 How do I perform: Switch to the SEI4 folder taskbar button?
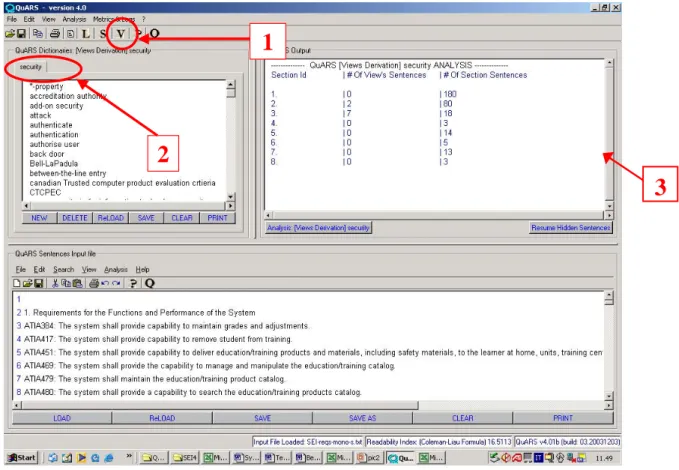pyautogui.click(x=185, y=457)
